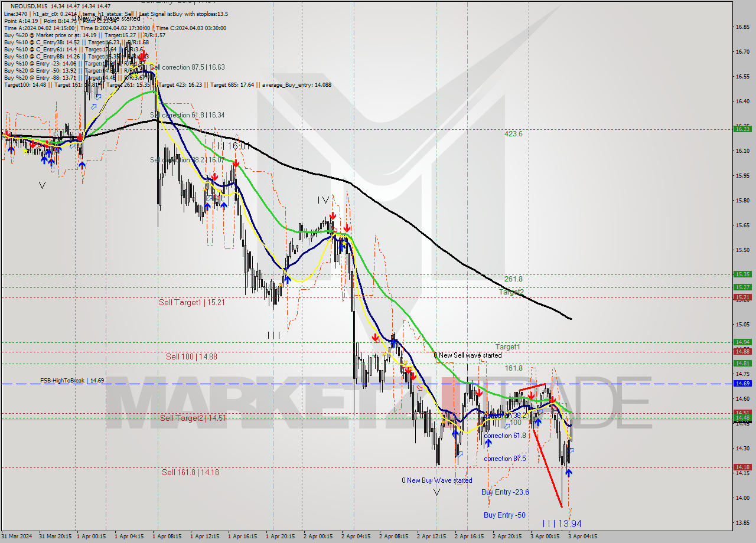The height and width of the screenshot is (543, 756).
Task: Click the 'I I I 13.94' wave label
Action: coord(562,524)
